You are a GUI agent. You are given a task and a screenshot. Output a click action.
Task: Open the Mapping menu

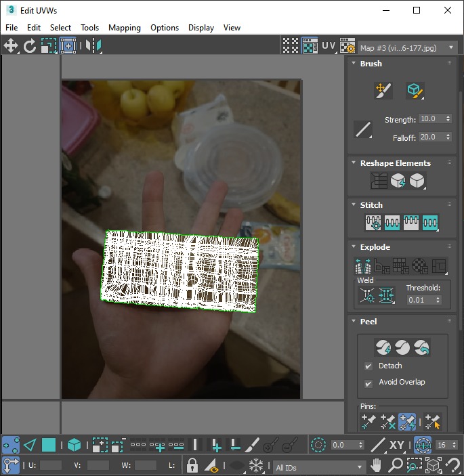coord(125,28)
